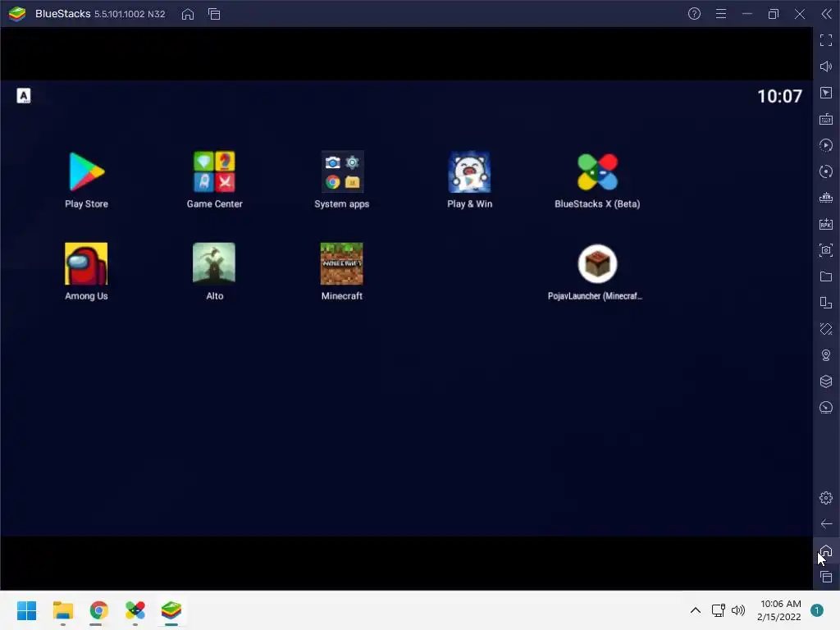Screen dimensions: 840x630
Task: Open the Play & Win app
Action: click(x=469, y=172)
